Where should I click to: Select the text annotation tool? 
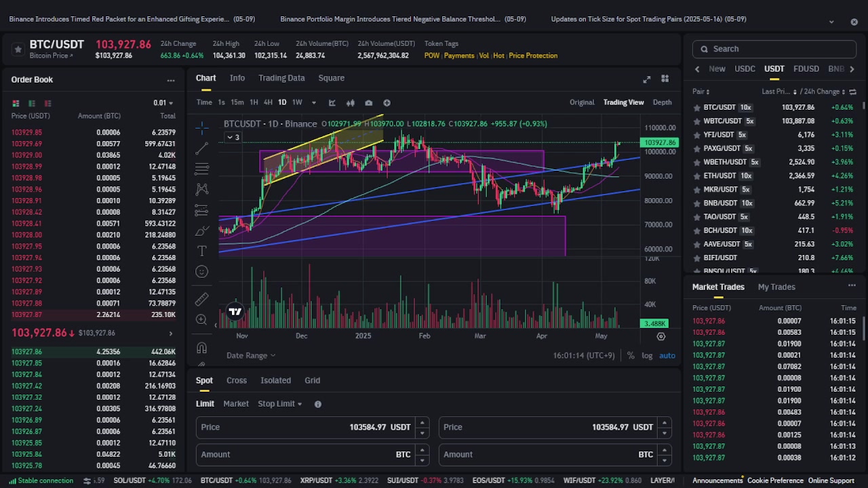click(x=201, y=251)
